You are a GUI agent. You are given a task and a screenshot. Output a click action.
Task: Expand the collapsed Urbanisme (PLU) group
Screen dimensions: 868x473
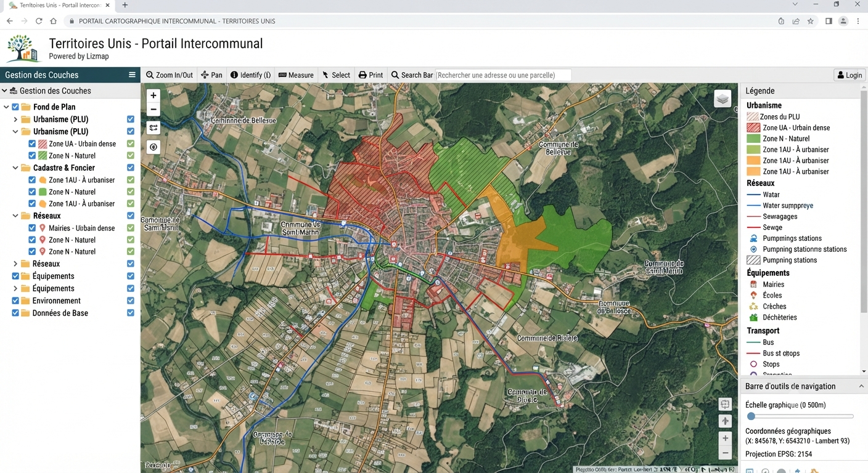tap(15, 119)
